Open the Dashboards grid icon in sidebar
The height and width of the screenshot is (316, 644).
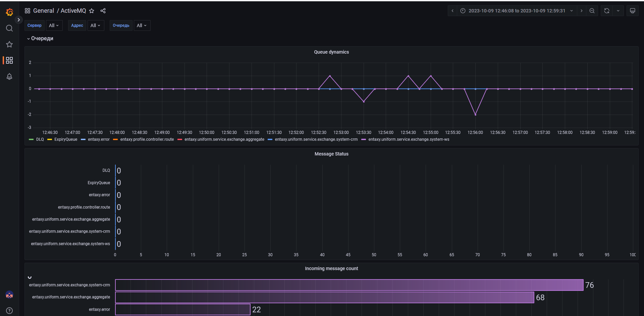(9, 60)
